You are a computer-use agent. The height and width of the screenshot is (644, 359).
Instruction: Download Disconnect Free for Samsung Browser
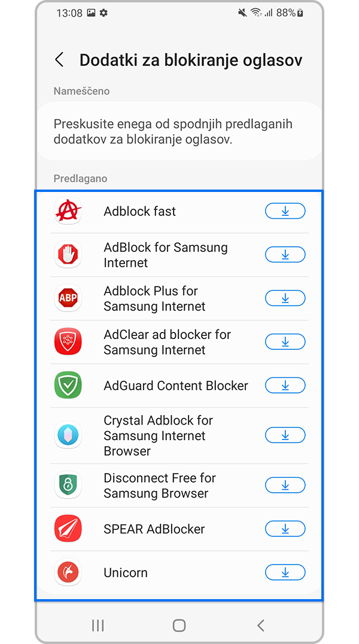coord(285,485)
